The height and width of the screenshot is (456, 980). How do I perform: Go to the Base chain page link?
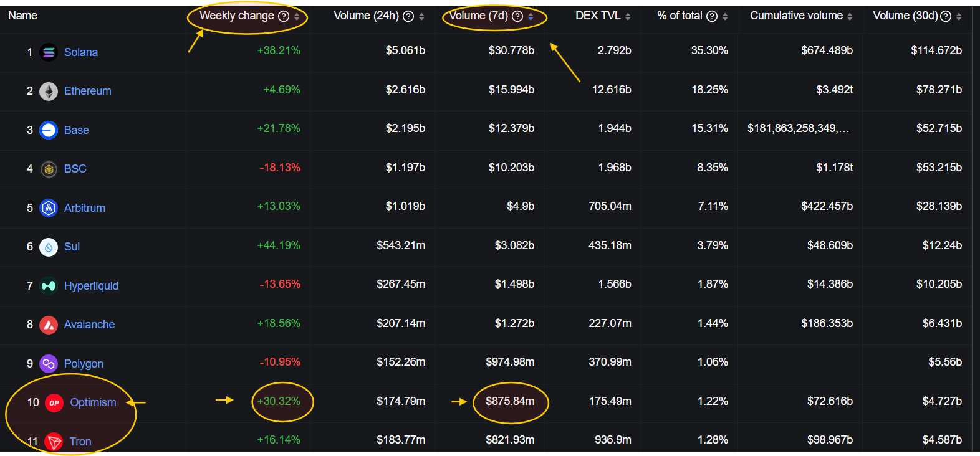click(77, 130)
